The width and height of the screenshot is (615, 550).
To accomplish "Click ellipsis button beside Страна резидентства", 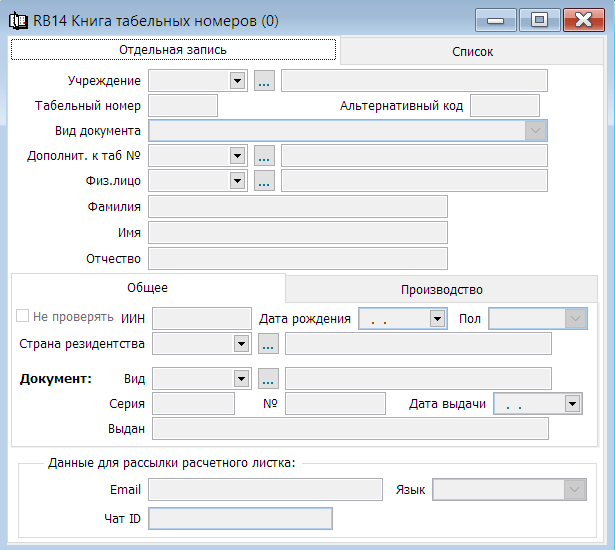I will click(x=268, y=344).
